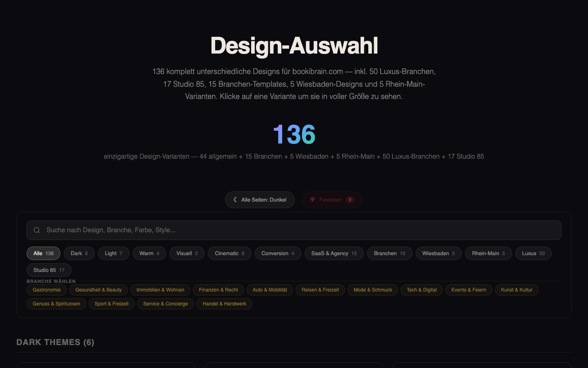
Task: Click the moon icon in the dark mode button
Action: coord(236,200)
